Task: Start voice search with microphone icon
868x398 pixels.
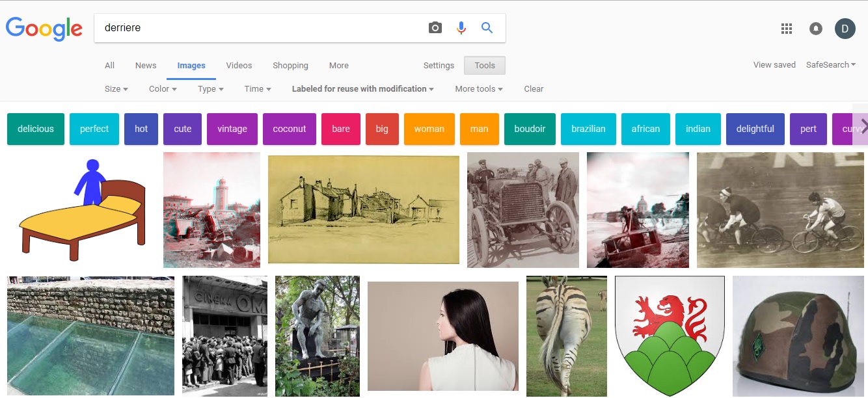Action: point(461,27)
